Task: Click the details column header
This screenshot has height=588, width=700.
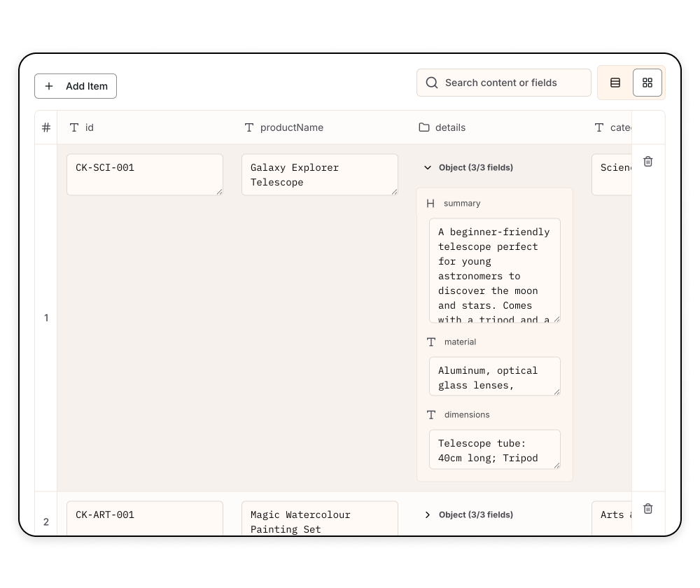Action: (x=495, y=127)
